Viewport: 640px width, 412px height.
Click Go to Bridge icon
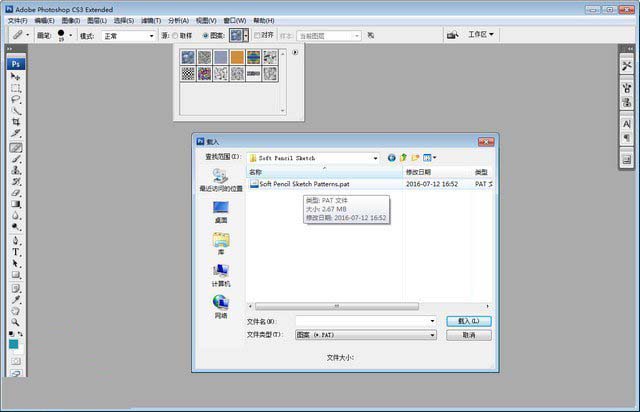point(453,35)
